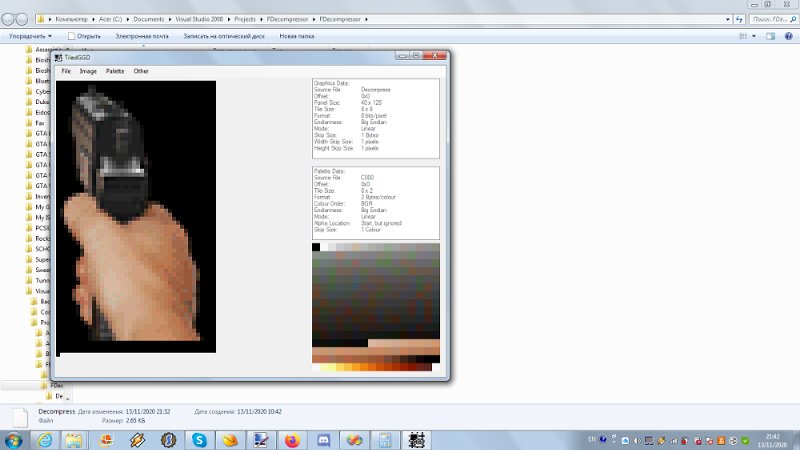Click Электронная почта in the toolbar
800x450 pixels.
[142, 36]
